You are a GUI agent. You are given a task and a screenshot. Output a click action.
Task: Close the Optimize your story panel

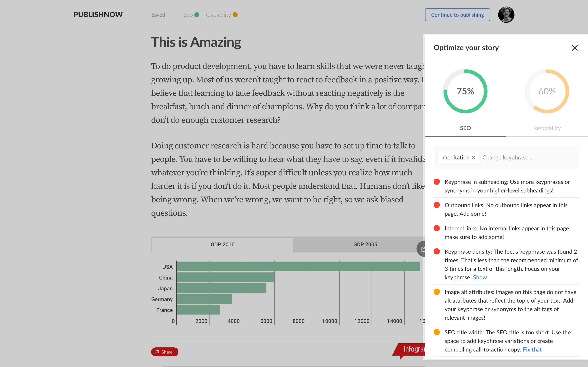574,48
